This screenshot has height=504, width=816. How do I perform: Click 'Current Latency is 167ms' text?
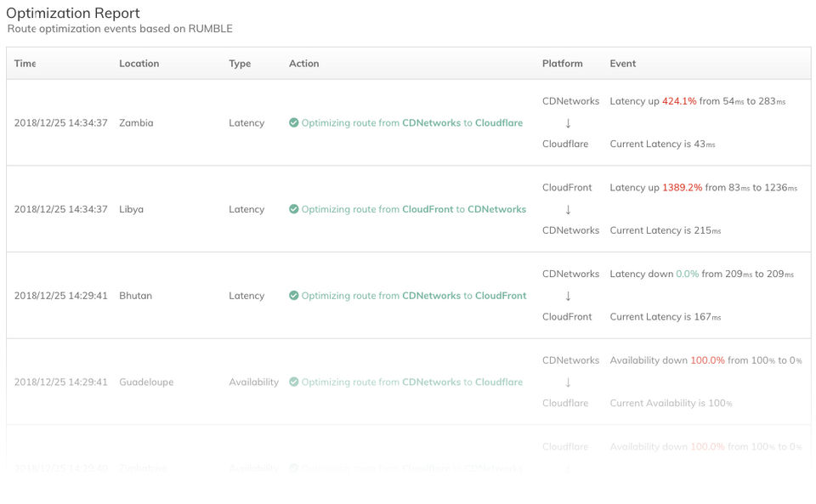(666, 316)
